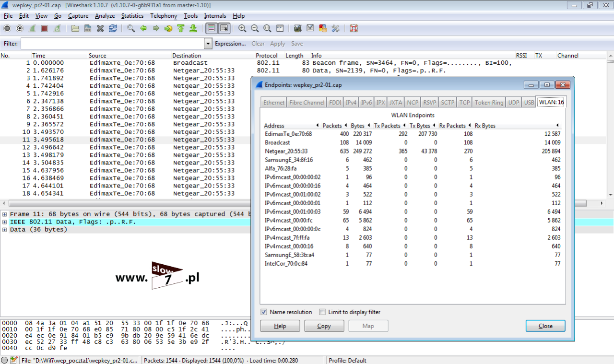This screenshot has width=614, height=364.
Task: Clear the display filter
Action: [258, 44]
